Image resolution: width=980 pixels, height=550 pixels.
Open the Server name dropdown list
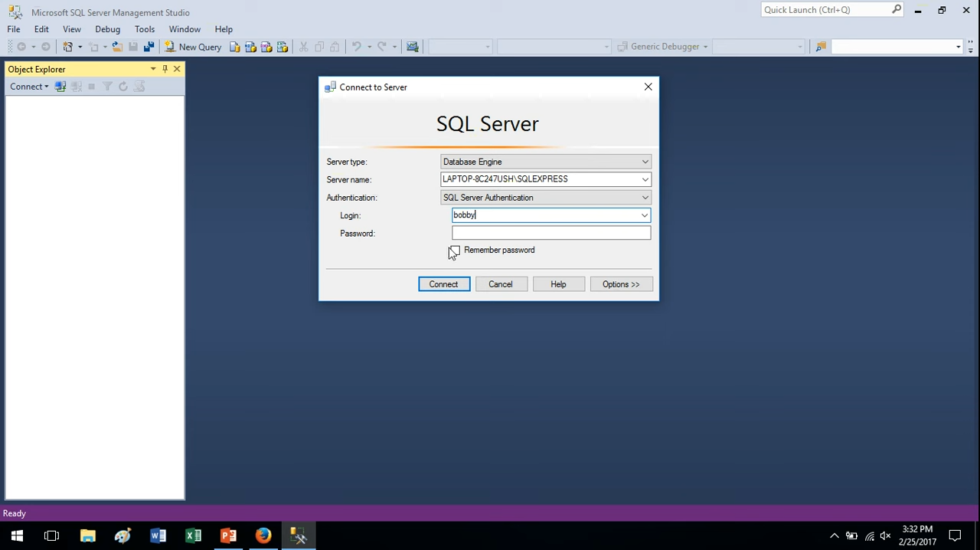(x=644, y=178)
